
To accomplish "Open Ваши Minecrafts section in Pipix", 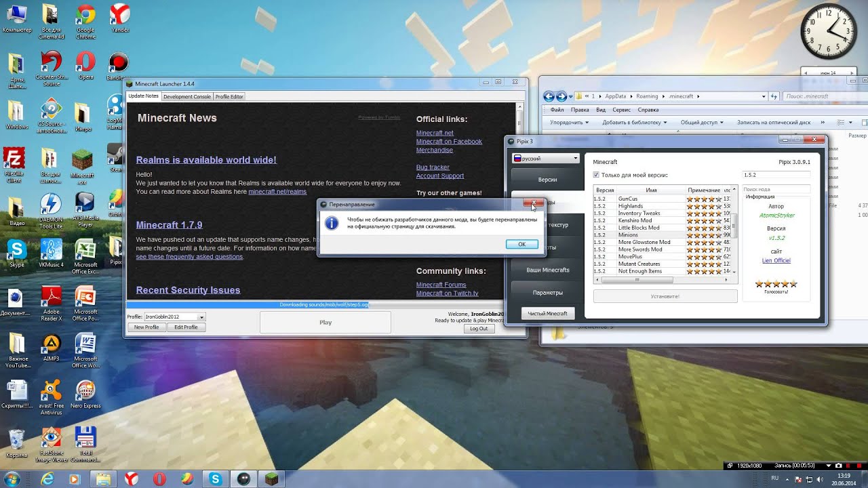I will (547, 270).
